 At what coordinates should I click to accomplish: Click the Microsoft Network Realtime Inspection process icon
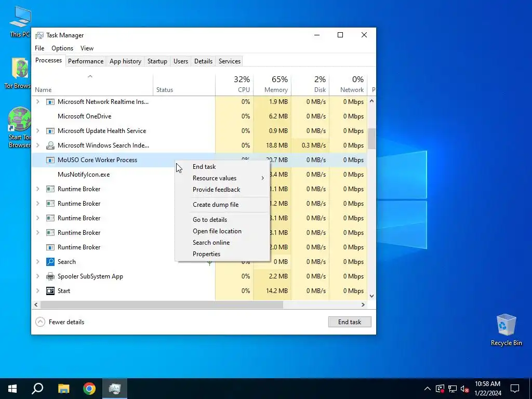pyautogui.click(x=50, y=102)
